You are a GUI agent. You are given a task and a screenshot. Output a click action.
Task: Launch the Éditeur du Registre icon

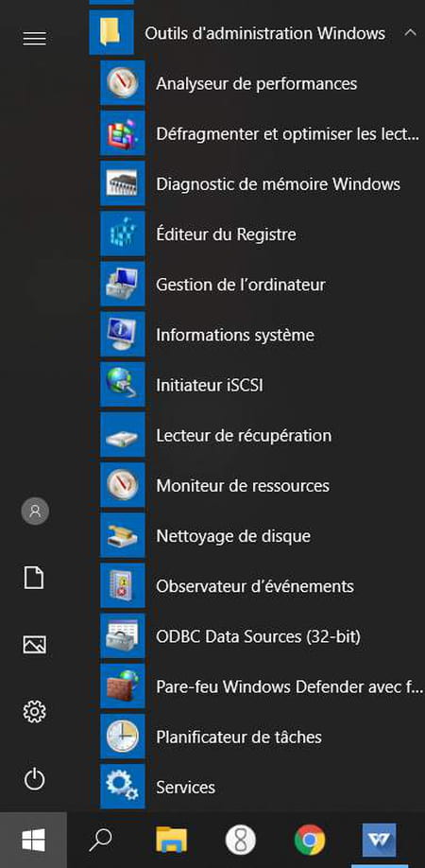coord(122,234)
